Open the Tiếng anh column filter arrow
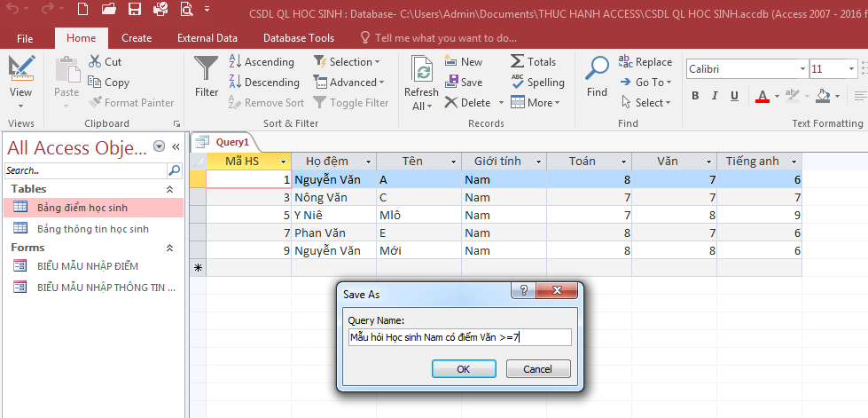 [794, 162]
